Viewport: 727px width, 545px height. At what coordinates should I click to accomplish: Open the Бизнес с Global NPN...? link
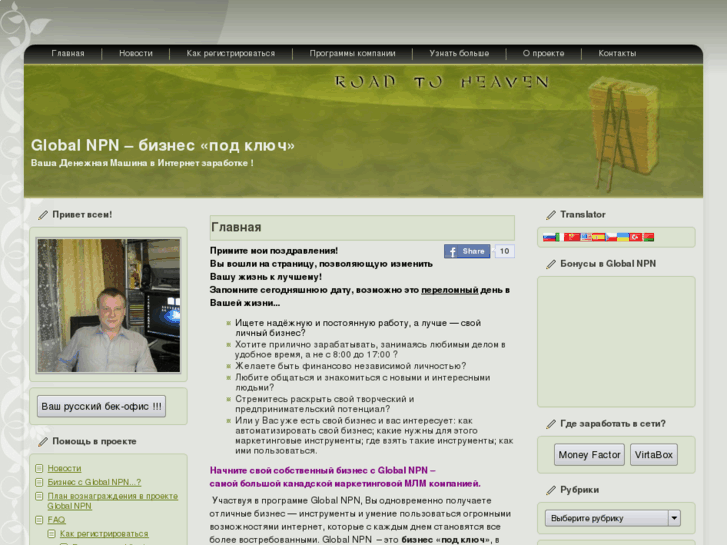coord(94,482)
